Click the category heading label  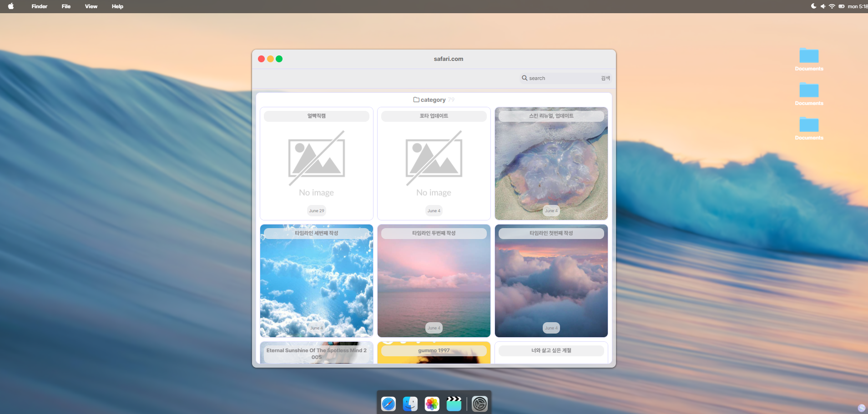(433, 100)
